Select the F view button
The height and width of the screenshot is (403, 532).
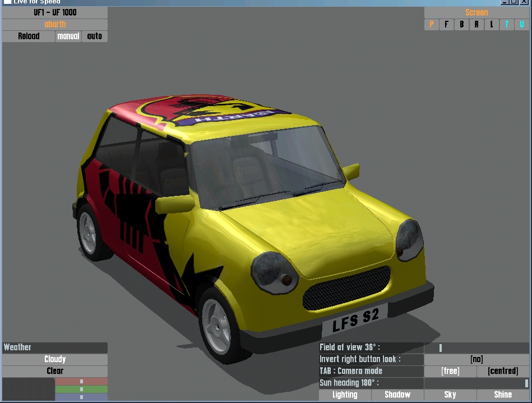pos(446,25)
